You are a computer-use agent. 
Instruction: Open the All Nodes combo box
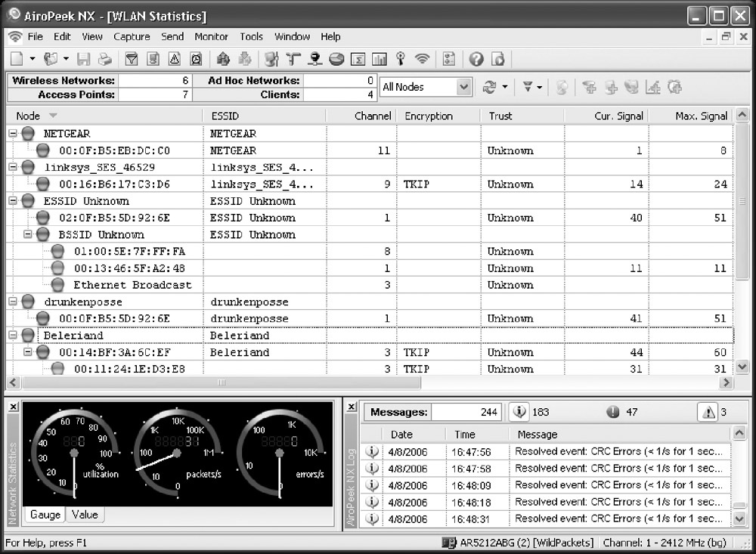[x=425, y=87]
